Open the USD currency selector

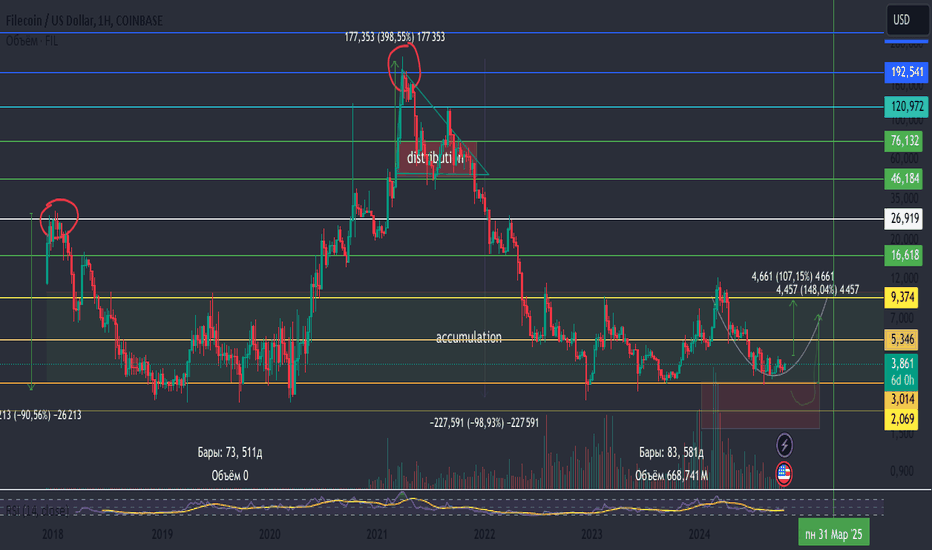tap(906, 20)
